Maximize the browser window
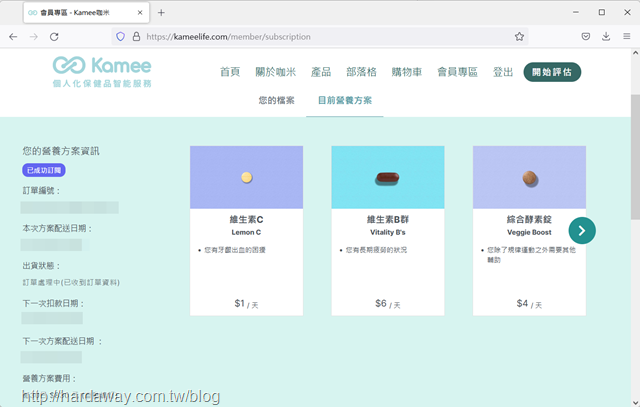640x407 pixels. [x=602, y=13]
